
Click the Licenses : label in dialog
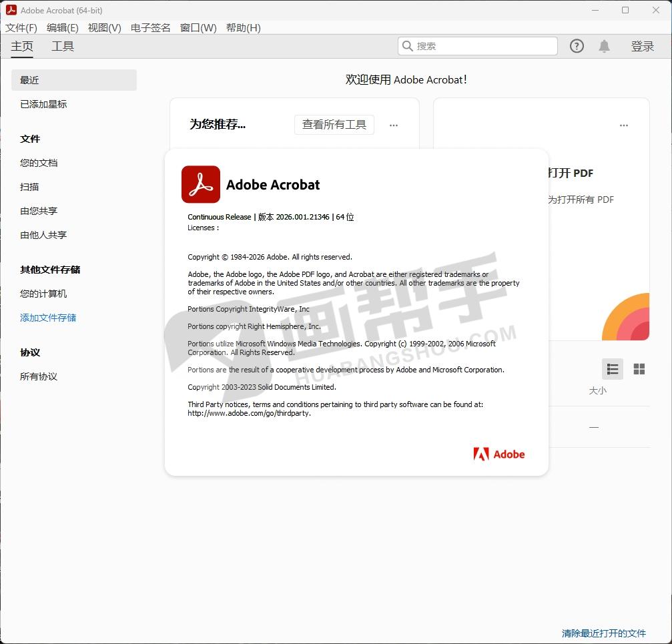click(x=203, y=228)
